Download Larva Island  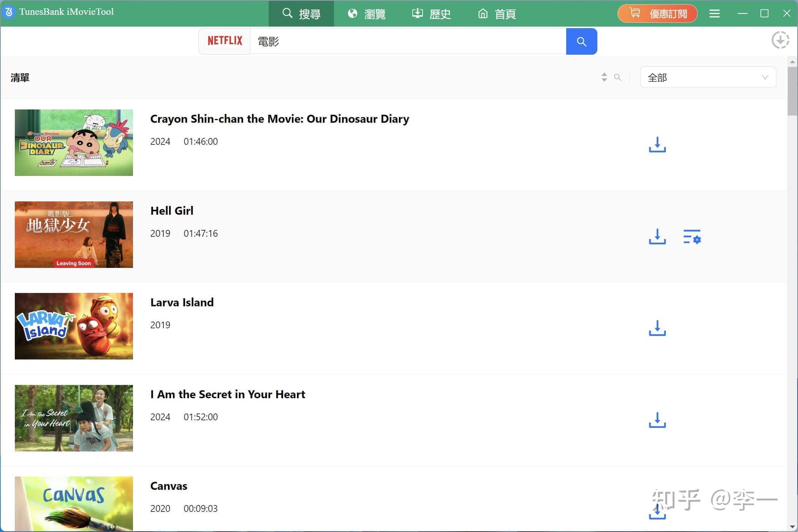657,328
